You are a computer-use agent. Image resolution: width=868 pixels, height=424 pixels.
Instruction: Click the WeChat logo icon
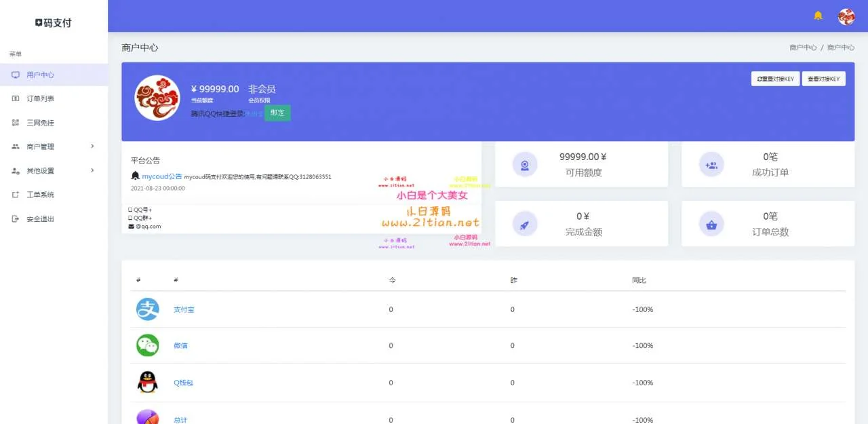click(x=147, y=345)
